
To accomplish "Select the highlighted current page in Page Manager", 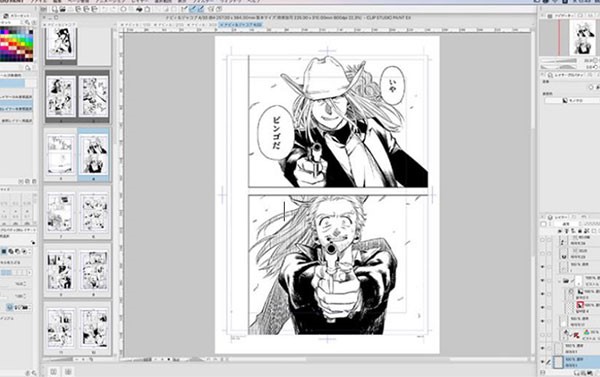I will [x=94, y=155].
